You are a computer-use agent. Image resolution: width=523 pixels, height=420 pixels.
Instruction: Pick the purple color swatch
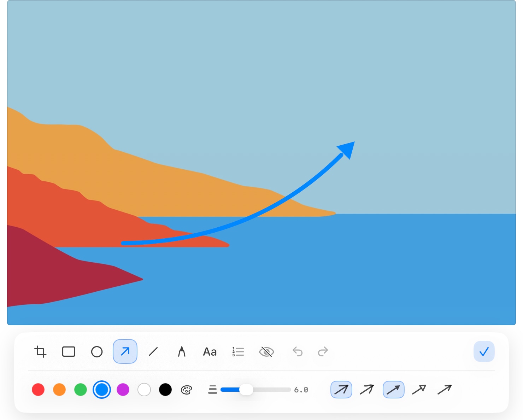[123, 390]
